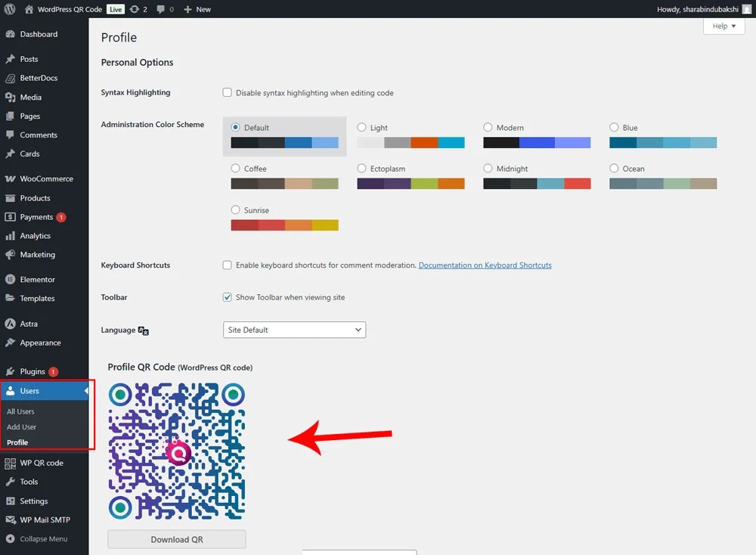Screen dimensions: 756x555
Task: Click the Dashboard gauge icon in sidebar
Action: pos(10,34)
